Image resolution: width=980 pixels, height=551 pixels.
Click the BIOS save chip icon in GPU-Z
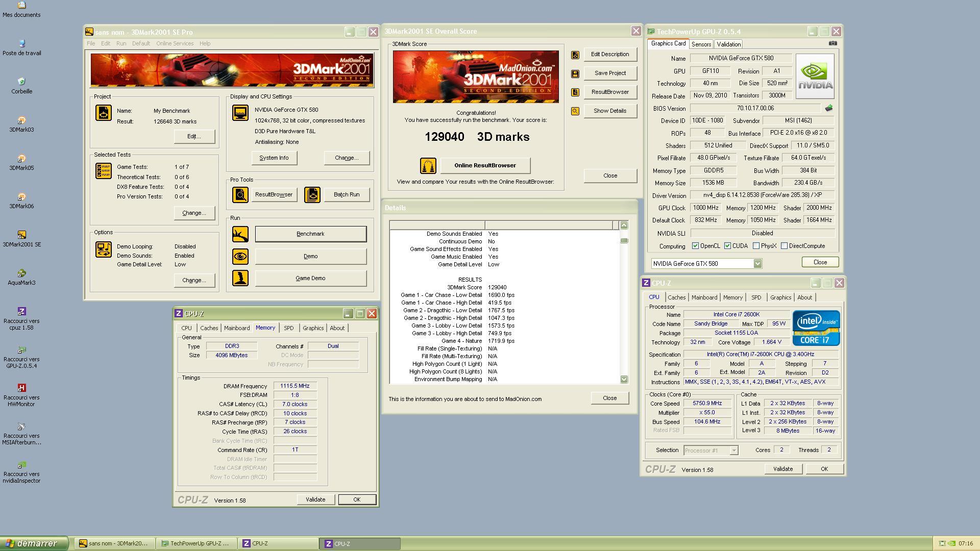pos(829,108)
